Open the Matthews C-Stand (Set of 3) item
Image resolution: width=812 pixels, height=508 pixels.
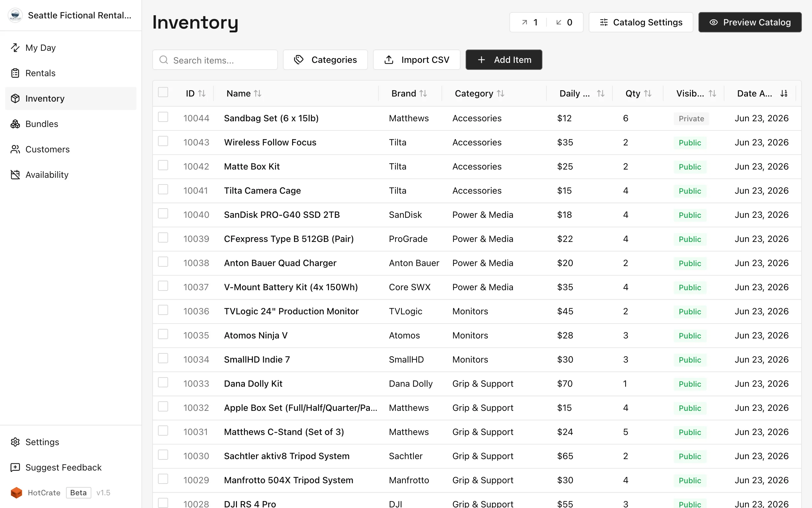pyautogui.click(x=284, y=432)
